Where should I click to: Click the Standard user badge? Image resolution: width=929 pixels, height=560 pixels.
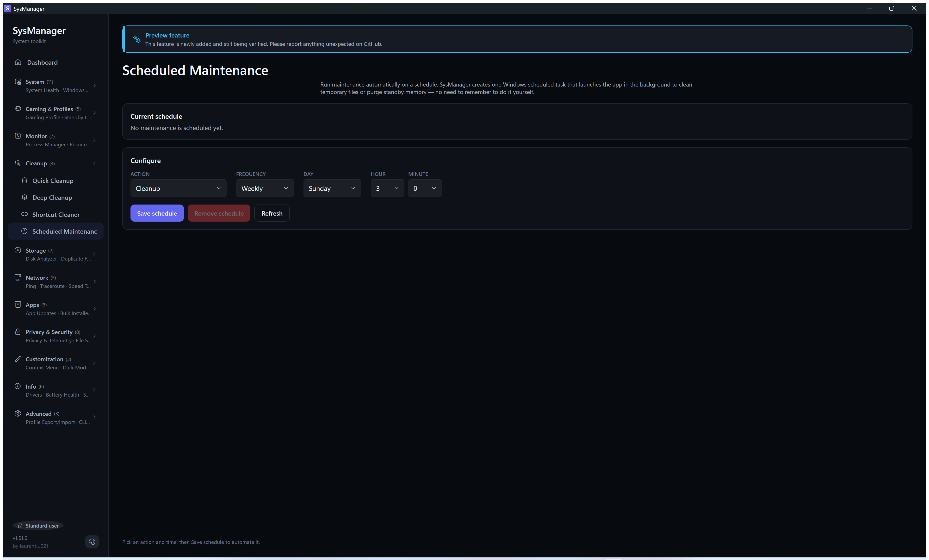[38, 526]
